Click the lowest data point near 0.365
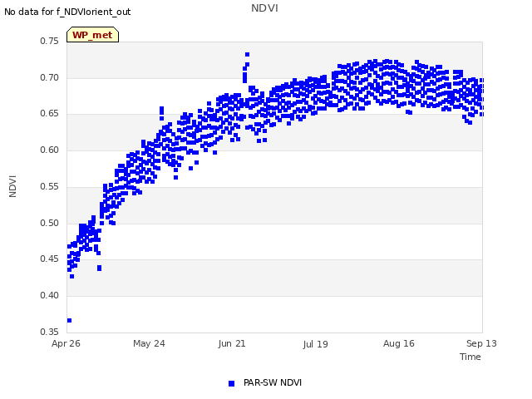Viewport: 532px width, 399px height. (70, 320)
